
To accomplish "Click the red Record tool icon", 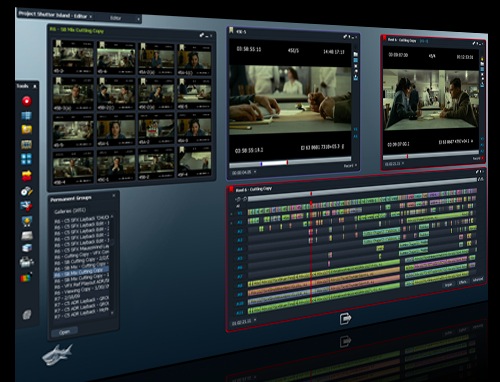I will click(27, 101).
